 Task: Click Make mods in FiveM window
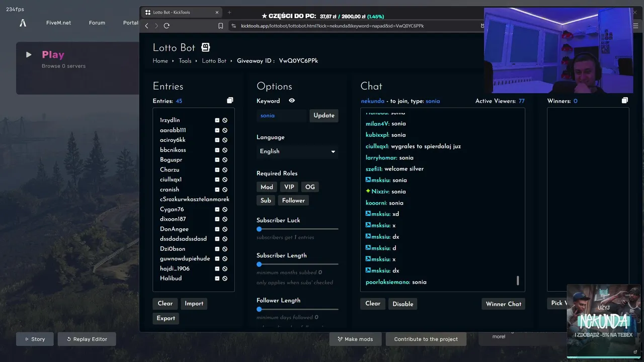point(355,339)
